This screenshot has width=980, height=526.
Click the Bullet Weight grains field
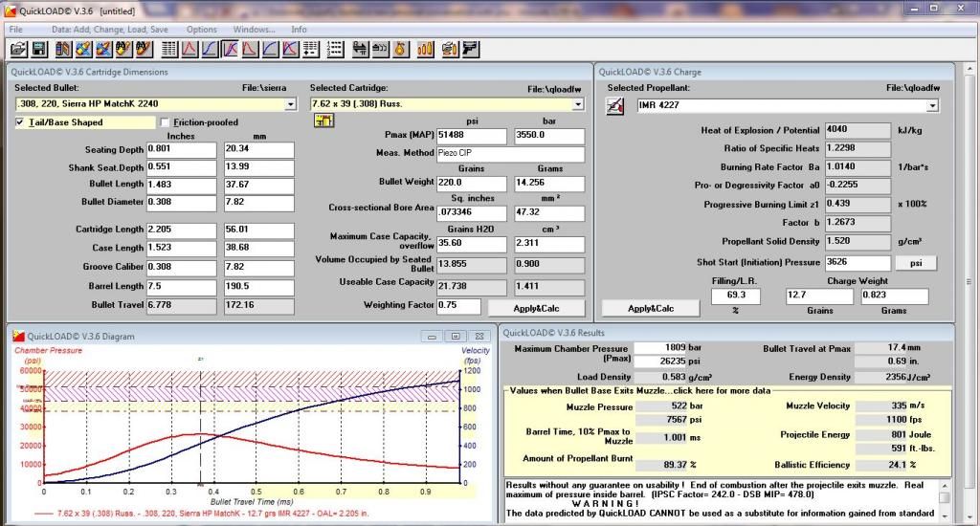tap(472, 183)
